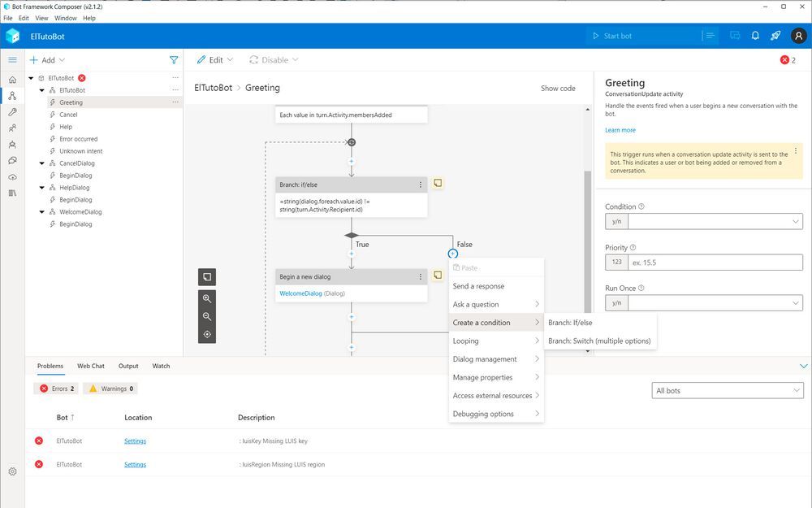
Task: Open the All bots dropdown
Action: coord(728,391)
